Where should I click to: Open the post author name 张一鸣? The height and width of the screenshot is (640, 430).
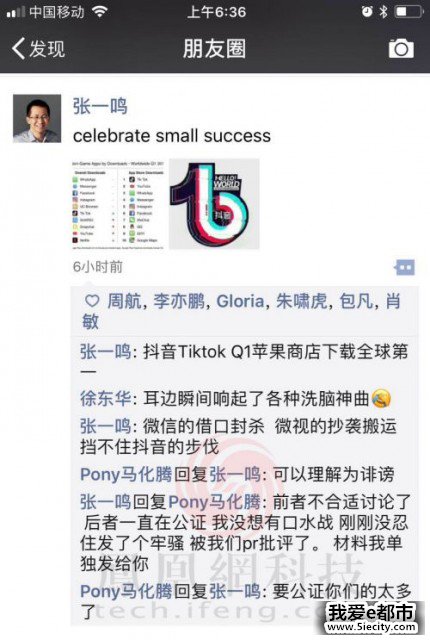click(x=100, y=107)
